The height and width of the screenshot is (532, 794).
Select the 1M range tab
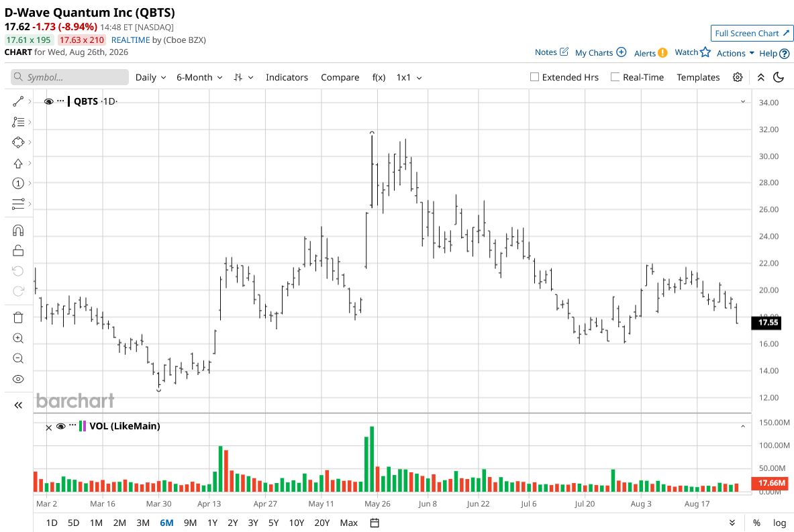point(96,523)
